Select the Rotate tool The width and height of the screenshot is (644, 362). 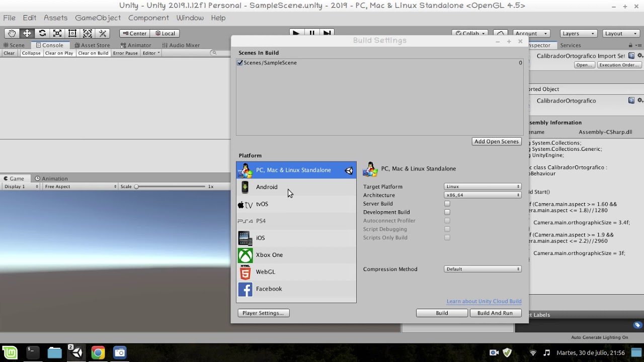42,33
